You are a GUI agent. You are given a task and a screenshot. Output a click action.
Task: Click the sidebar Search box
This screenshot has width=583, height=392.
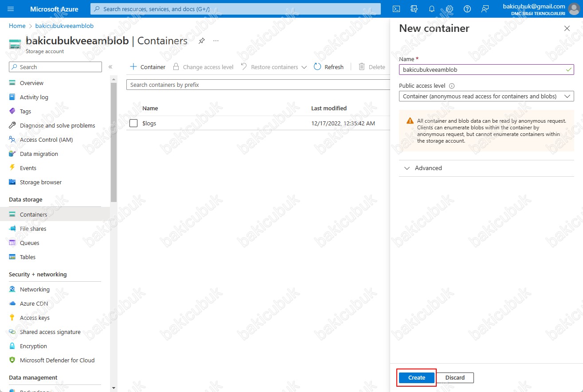click(55, 67)
